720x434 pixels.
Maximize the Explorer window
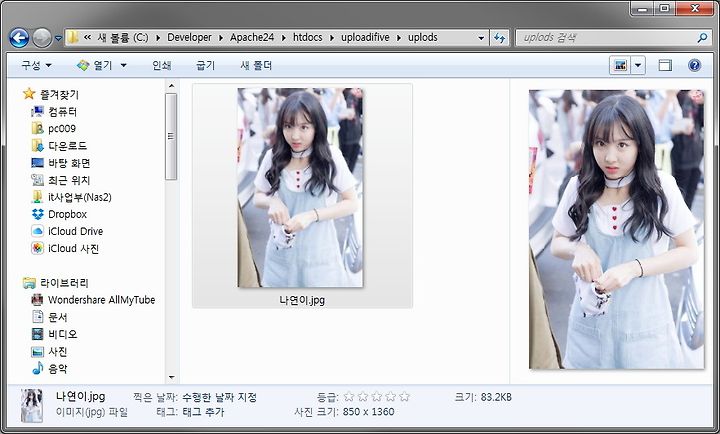664,8
